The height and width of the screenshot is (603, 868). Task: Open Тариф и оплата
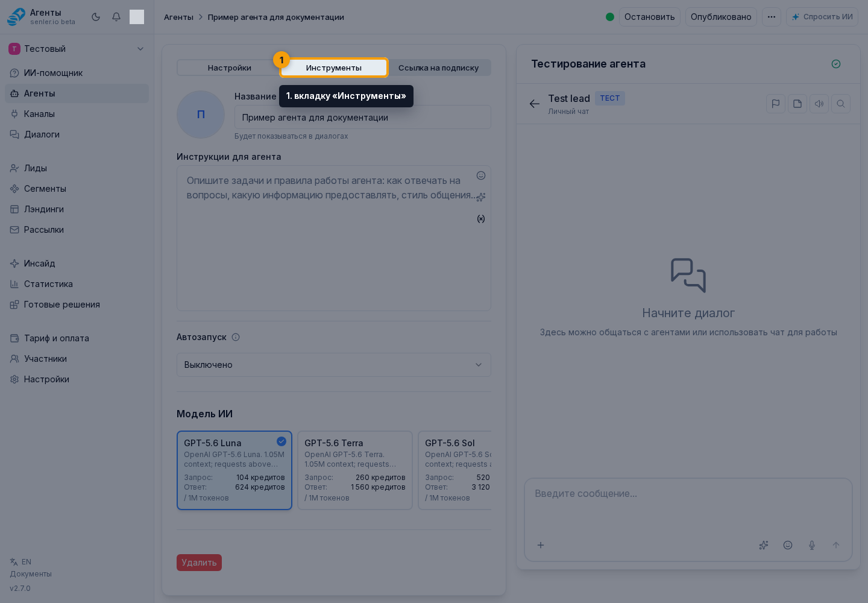[77, 338]
